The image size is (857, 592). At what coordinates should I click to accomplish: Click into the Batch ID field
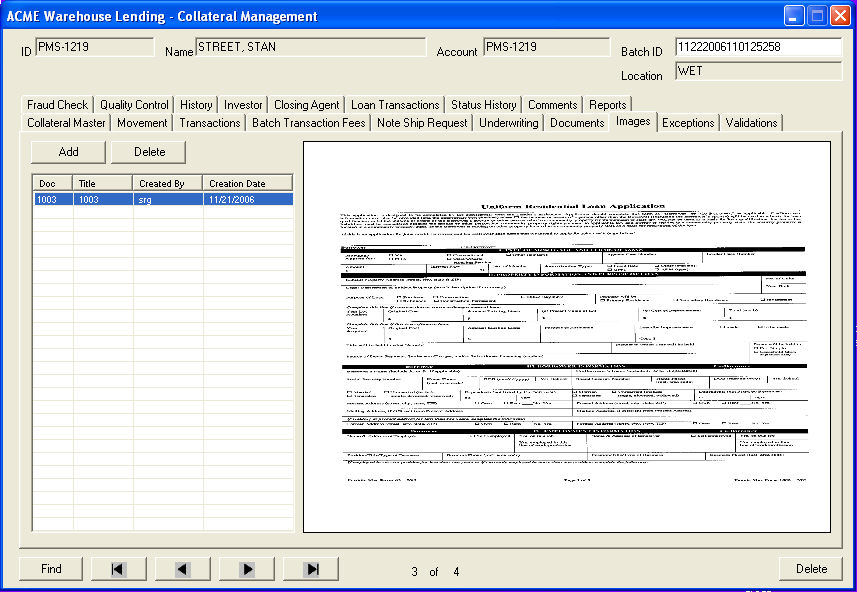[758, 47]
